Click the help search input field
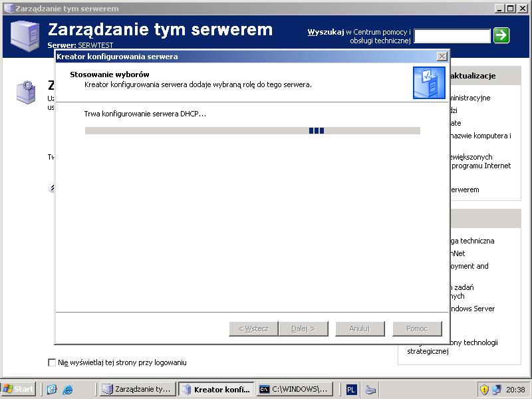 [452, 36]
